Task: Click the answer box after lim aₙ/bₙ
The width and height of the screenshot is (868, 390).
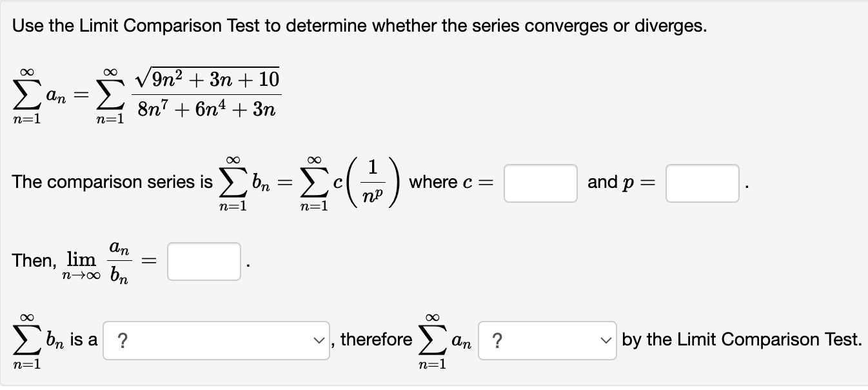Action: (x=204, y=261)
